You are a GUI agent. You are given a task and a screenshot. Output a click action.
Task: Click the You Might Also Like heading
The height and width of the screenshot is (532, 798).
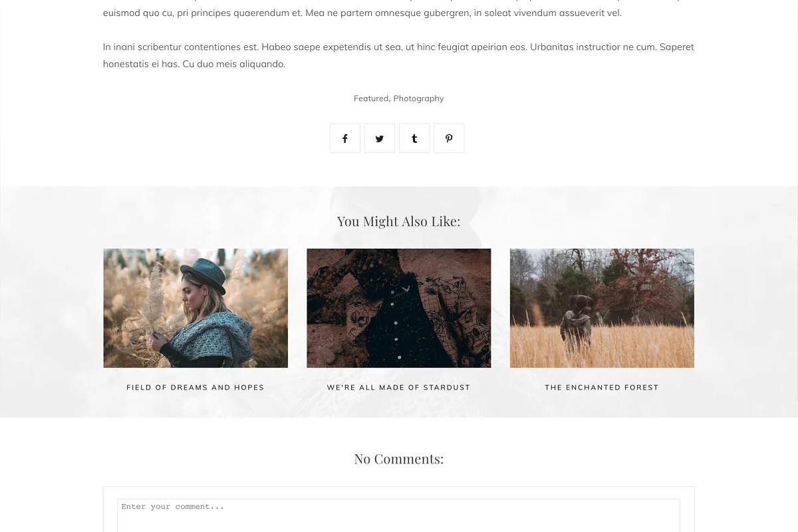pyautogui.click(x=399, y=221)
